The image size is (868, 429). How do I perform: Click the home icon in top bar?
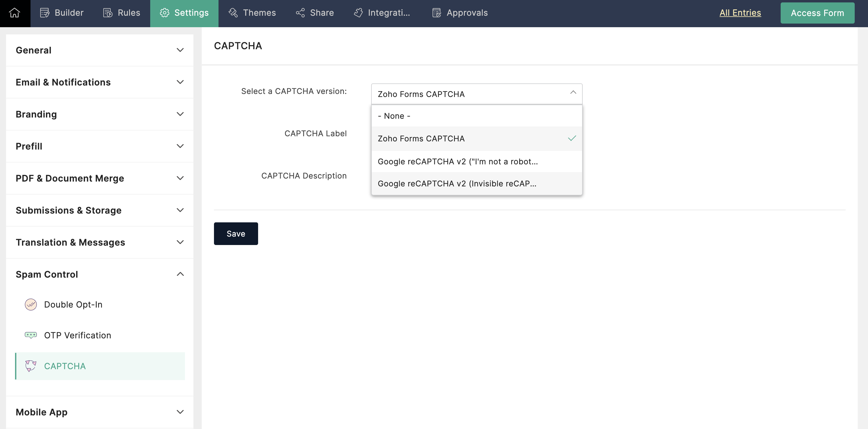(x=15, y=13)
